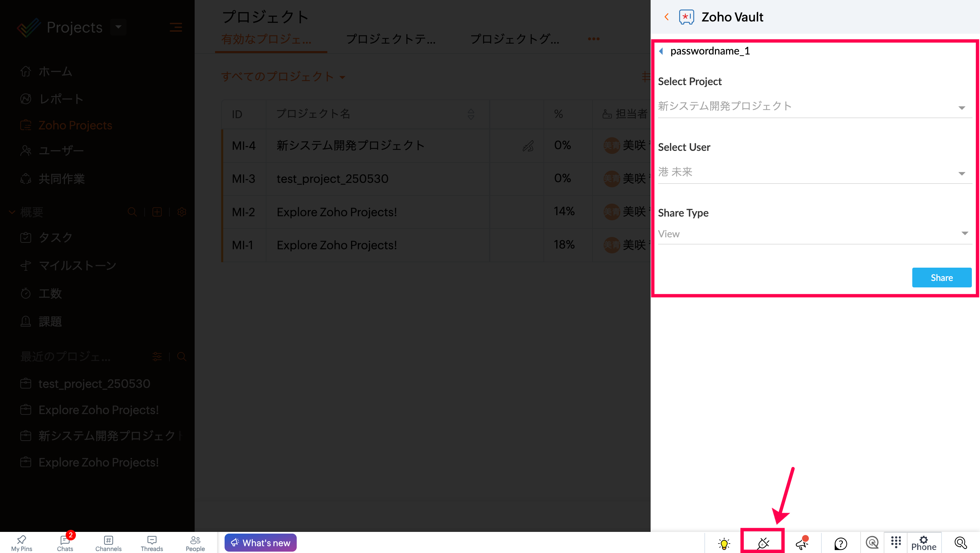Open the help question mark icon

pyautogui.click(x=840, y=543)
